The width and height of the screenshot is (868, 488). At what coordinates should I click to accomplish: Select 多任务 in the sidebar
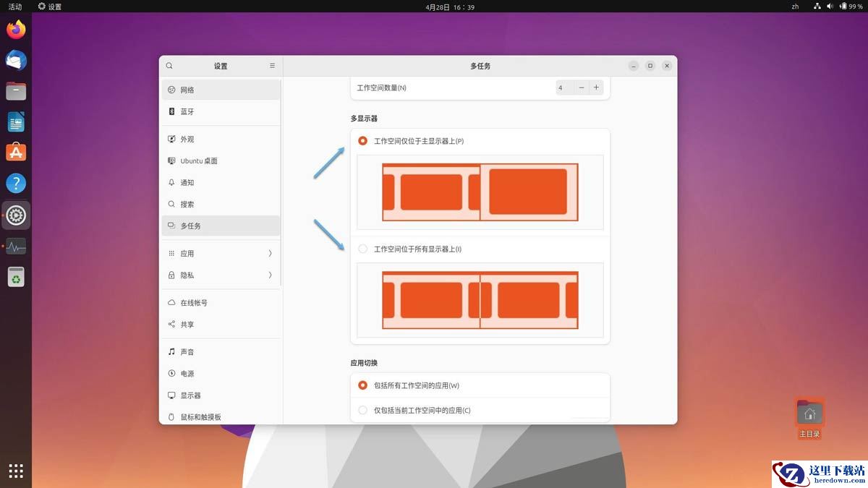221,226
